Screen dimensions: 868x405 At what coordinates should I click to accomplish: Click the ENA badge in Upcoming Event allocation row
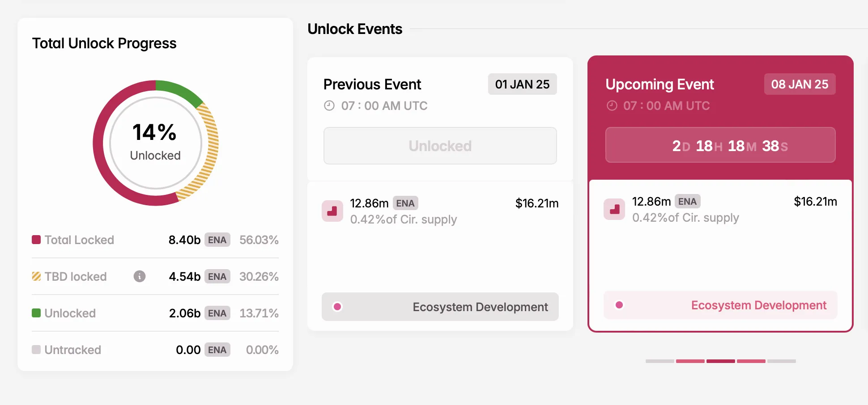tap(687, 201)
